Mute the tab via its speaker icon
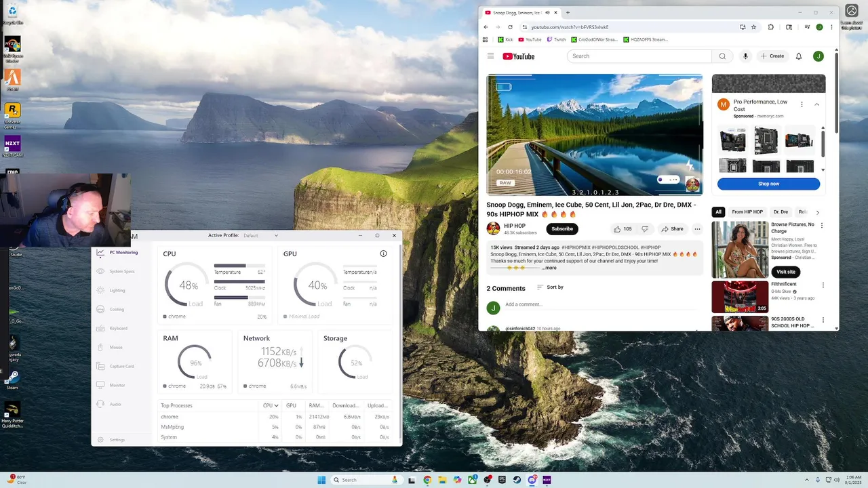This screenshot has width=868, height=488. 547,12
